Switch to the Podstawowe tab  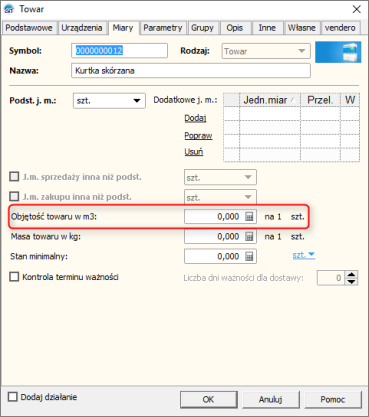29,28
